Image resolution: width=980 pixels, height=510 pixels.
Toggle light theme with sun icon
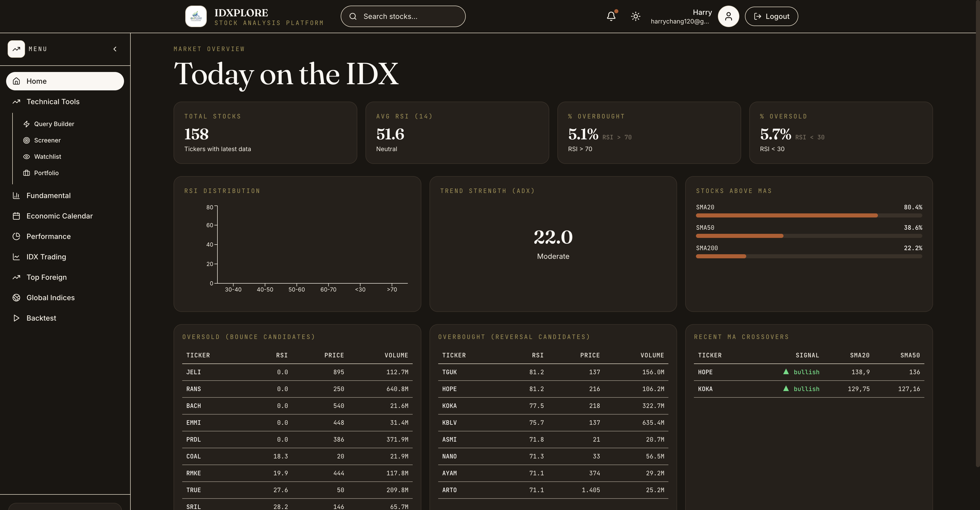(x=635, y=16)
